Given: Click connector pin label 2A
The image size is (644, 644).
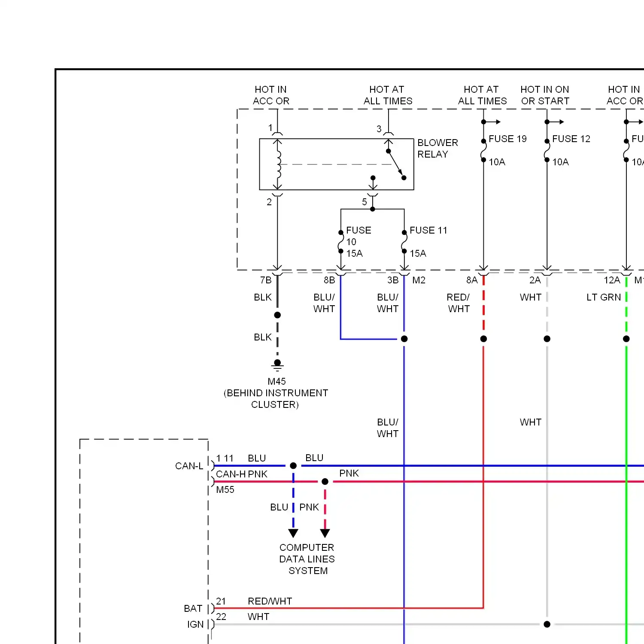Looking at the screenshot, I should (x=535, y=280).
